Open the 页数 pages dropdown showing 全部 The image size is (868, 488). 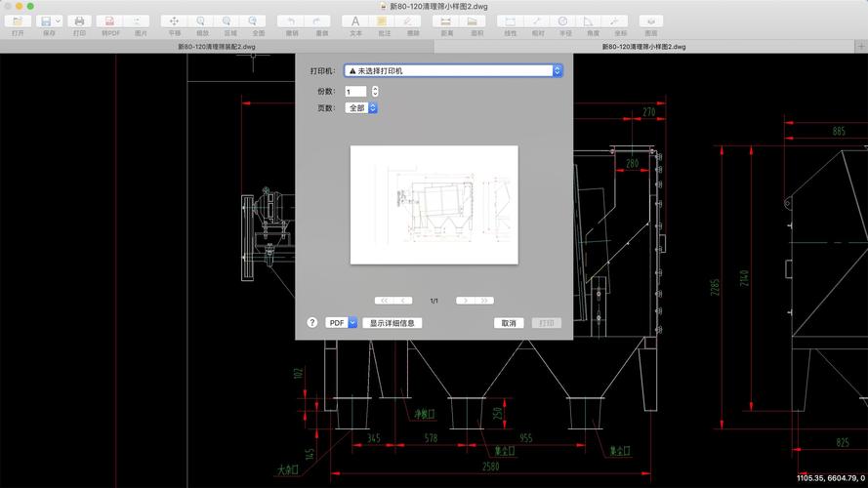click(x=360, y=108)
